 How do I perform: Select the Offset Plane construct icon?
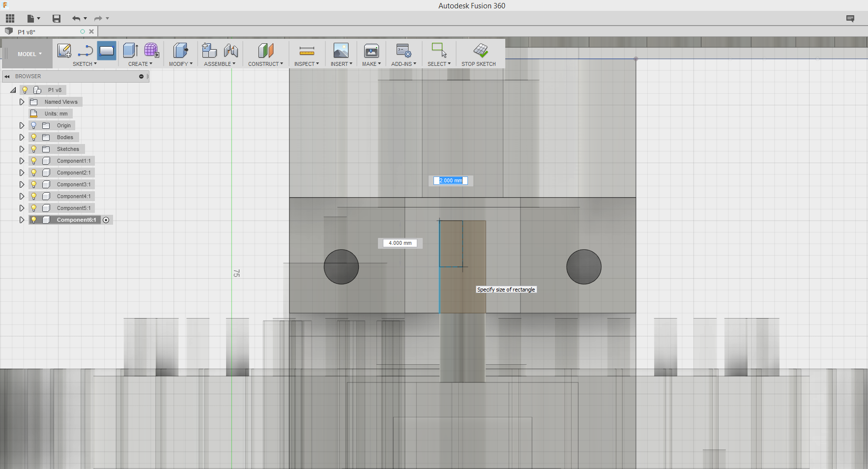[265, 51]
